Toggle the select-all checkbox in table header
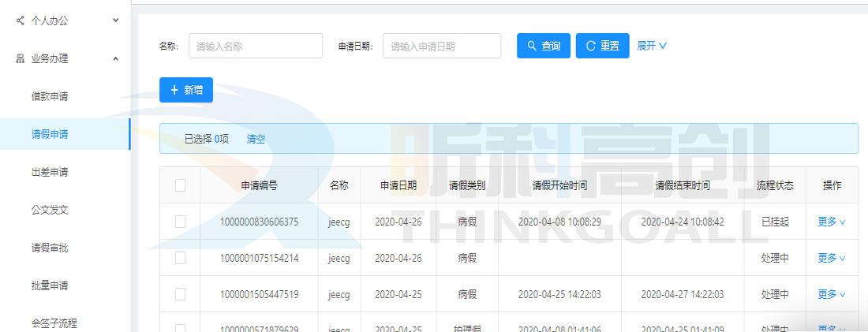Screen dimensions: 868x332 tap(181, 185)
